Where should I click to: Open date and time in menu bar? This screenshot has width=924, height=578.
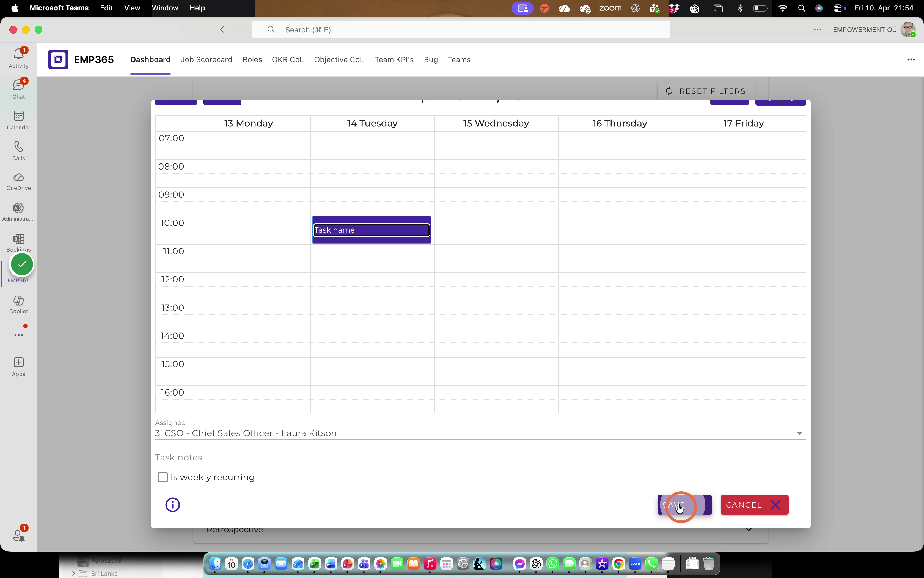(x=884, y=8)
